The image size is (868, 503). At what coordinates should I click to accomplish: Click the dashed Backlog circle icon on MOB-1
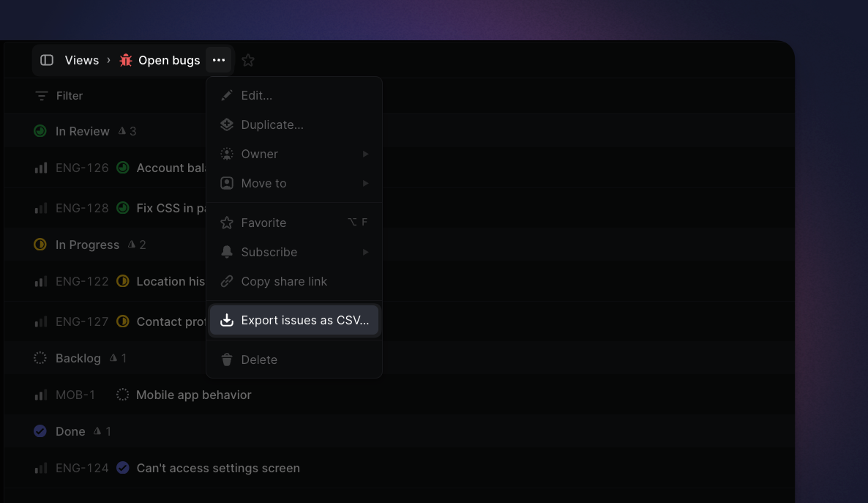coord(122,394)
